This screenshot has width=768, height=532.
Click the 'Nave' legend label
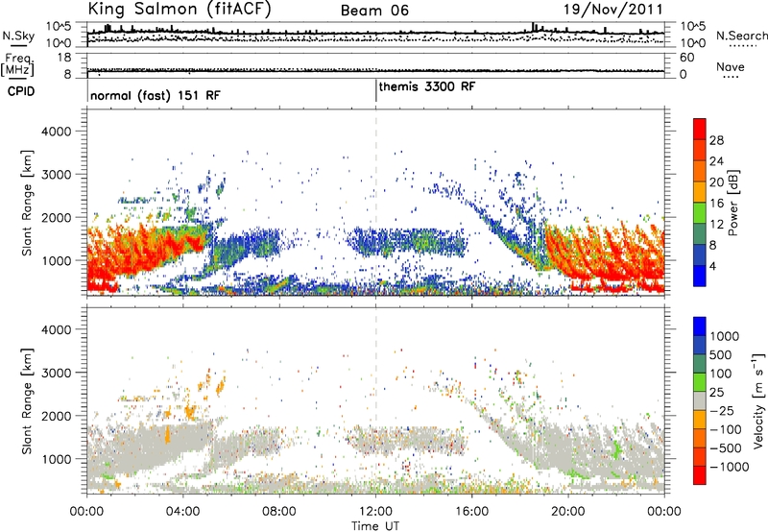(x=731, y=66)
